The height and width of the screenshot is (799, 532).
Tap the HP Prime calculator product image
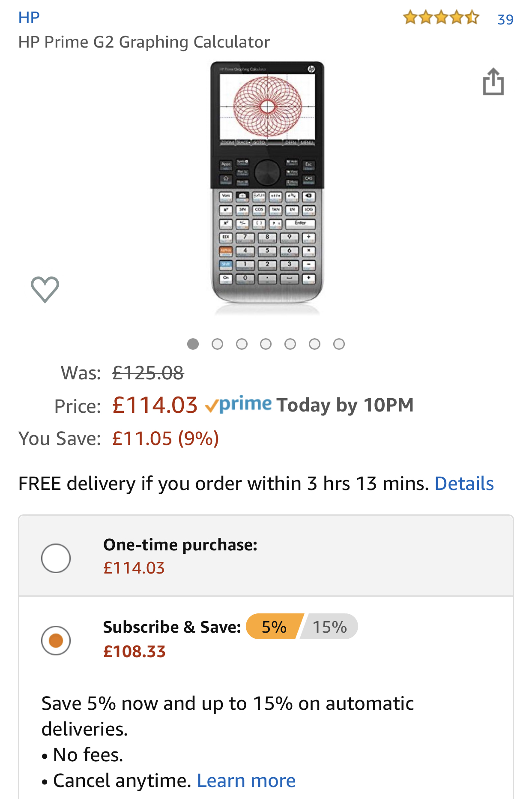[267, 184]
